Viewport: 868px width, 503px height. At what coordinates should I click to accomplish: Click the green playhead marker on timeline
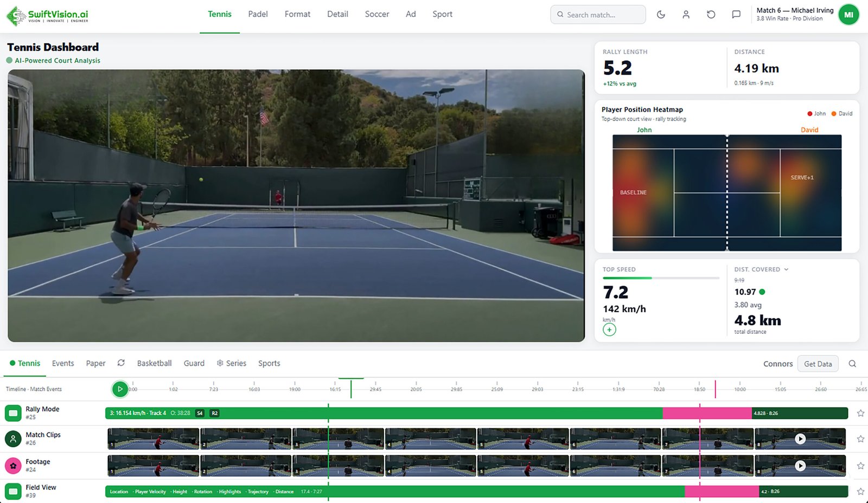coord(351,388)
